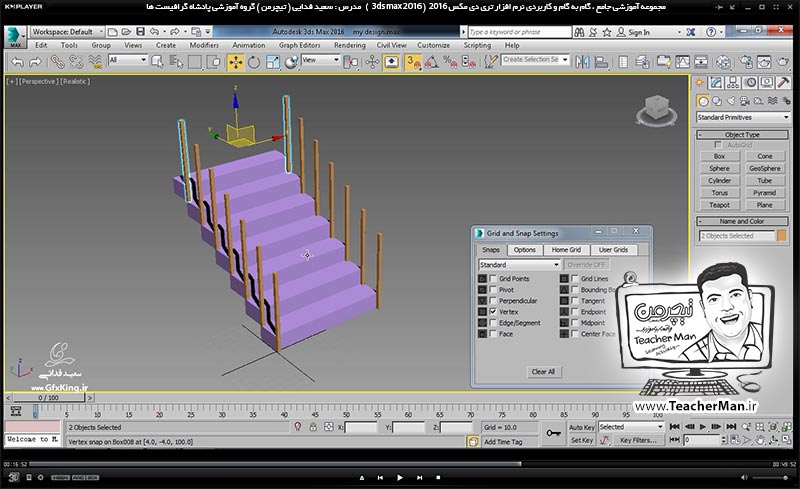This screenshot has height=489, width=800.
Task: Enable the Grid Lines snap checkbox
Action: (574, 279)
